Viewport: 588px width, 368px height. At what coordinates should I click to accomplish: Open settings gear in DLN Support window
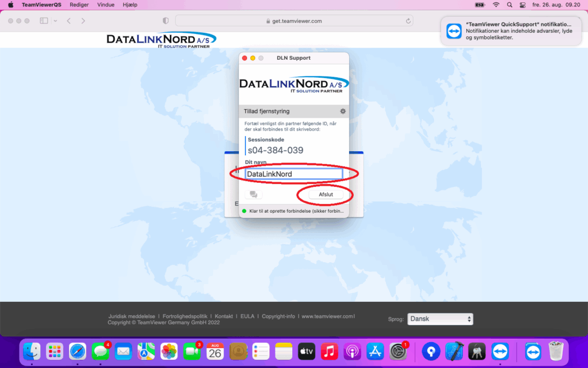[x=343, y=111]
